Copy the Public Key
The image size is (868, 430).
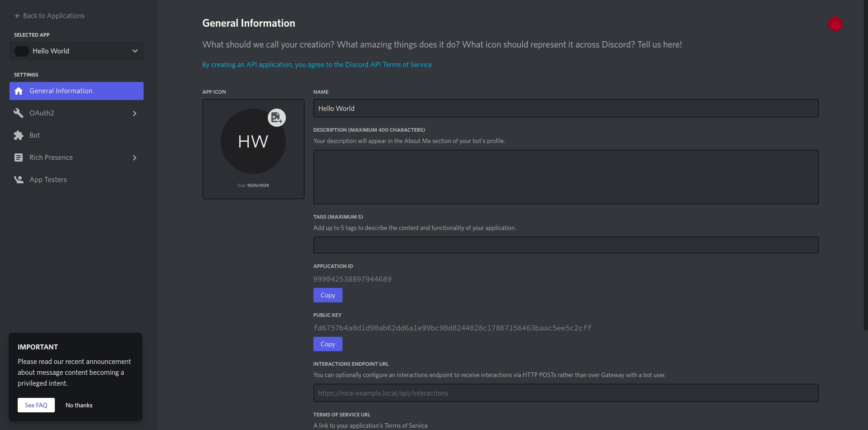[328, 344]
